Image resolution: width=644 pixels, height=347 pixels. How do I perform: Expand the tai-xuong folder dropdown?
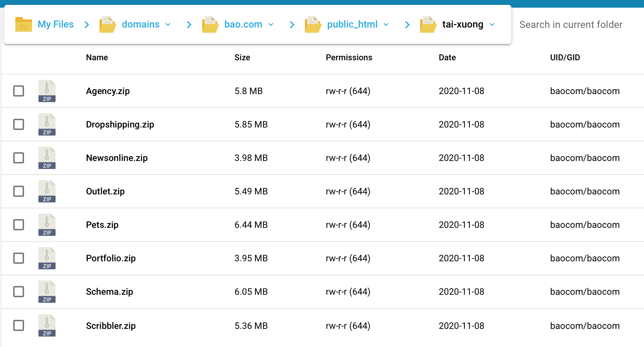pyautogui.click(x=492, y=24)
